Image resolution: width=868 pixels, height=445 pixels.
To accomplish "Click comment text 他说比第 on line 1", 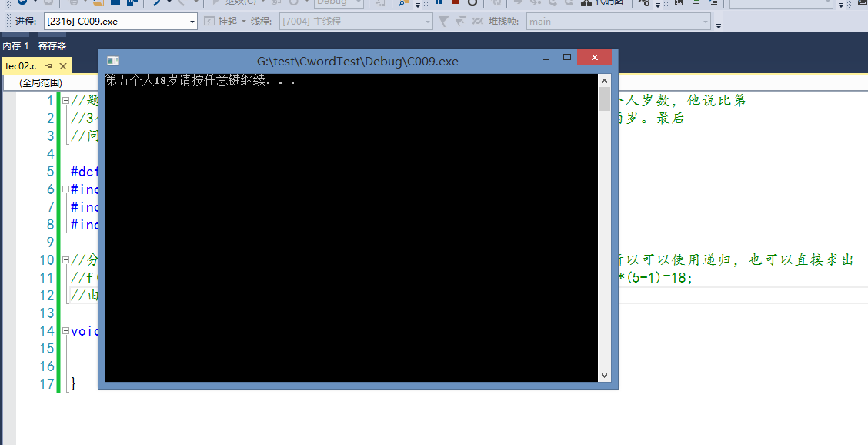I will [x=716, y=101].
